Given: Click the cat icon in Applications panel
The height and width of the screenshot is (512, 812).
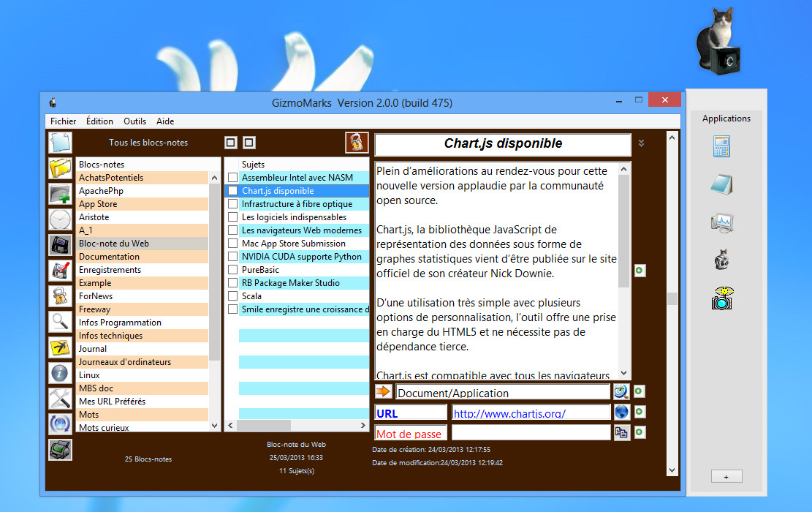Looking at the screenshot, I should click(x=722, y=260).
